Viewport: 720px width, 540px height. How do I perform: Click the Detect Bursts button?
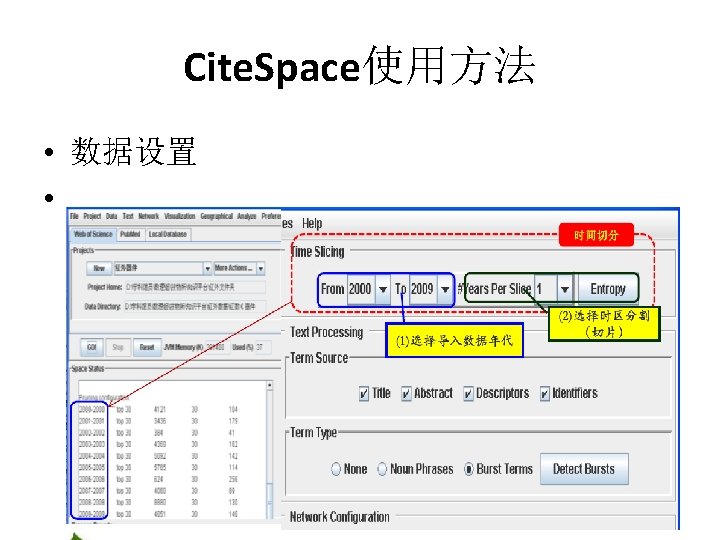(x=584, y=469)
